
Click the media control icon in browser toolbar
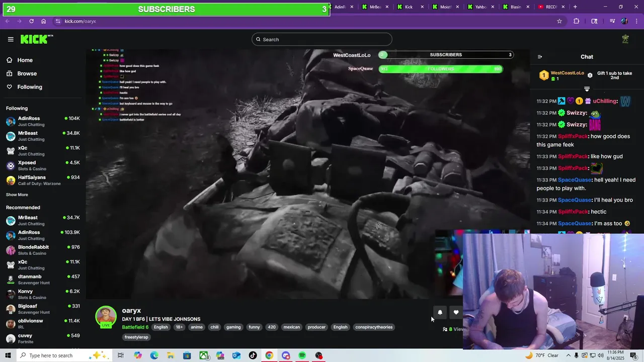612,21
